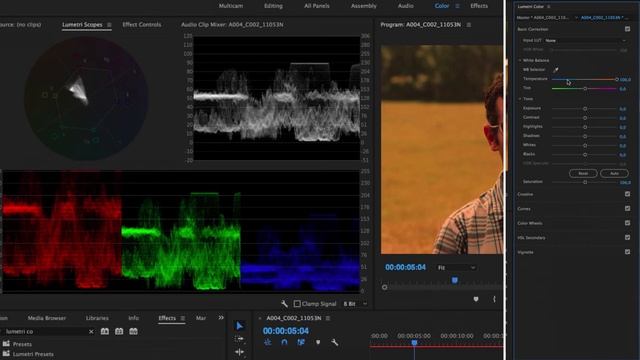Screen dimensions: 640x360
Task: Click Mark In bracket in Program monitor
Action: 494,299
